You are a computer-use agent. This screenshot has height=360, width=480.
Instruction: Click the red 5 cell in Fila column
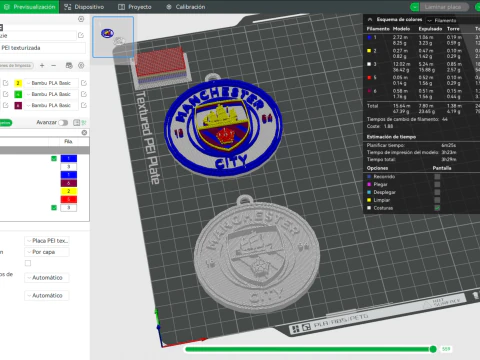[69, 199]
